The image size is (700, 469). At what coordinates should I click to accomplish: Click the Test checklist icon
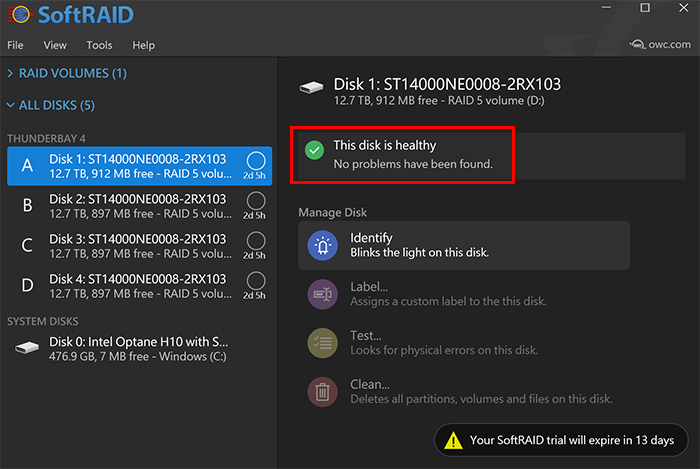pos(322,343)
